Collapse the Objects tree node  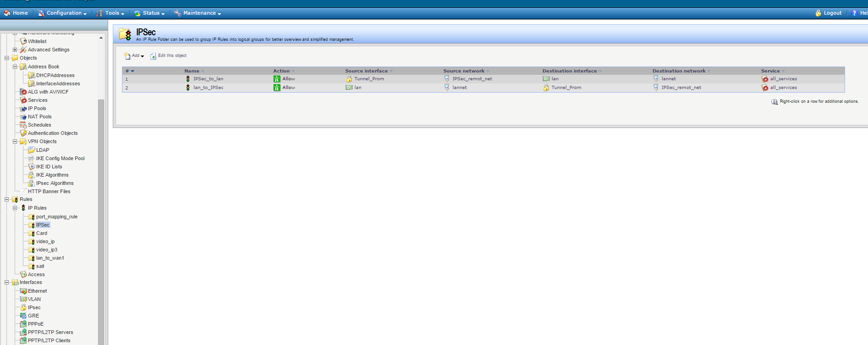(x=7, y=58)
